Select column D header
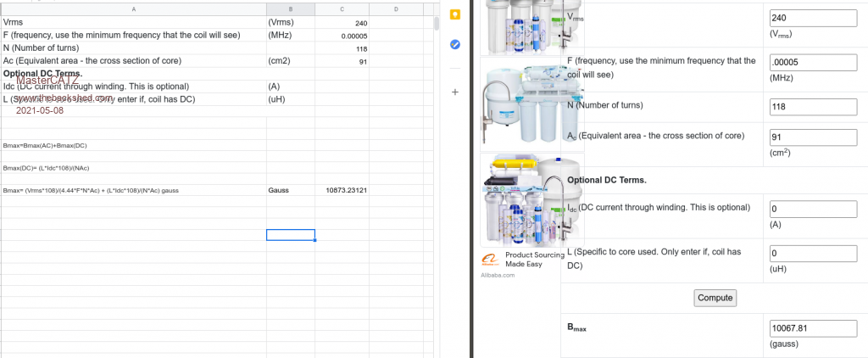 coord(397,8)
